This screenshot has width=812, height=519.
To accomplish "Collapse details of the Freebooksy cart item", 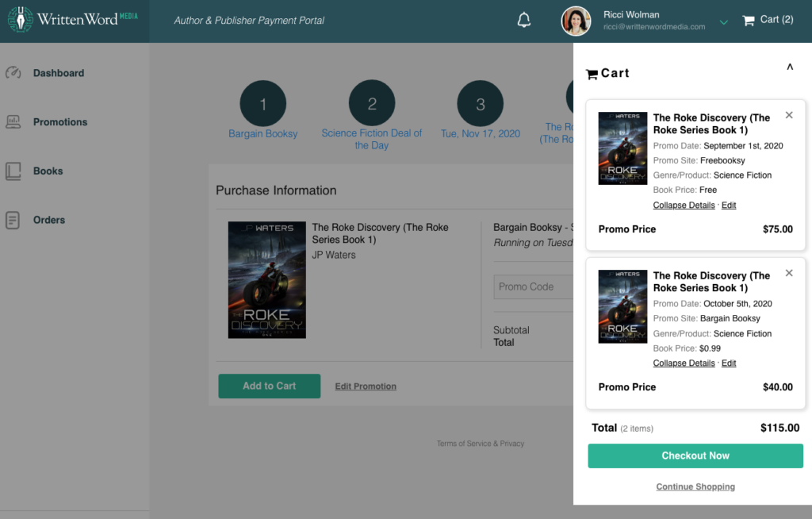I will 684,206.
